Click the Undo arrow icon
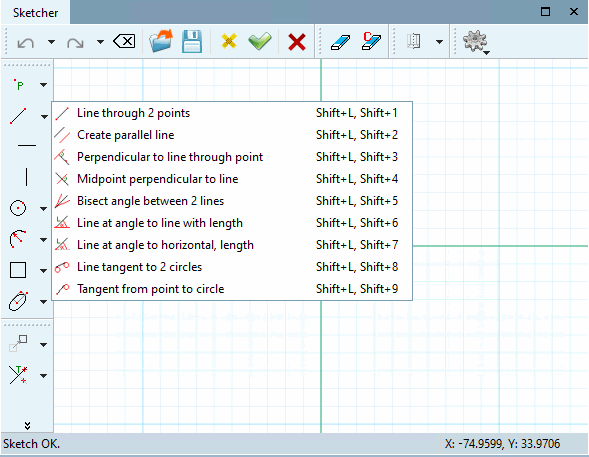 pyautogui.click(x=26, y=42)
